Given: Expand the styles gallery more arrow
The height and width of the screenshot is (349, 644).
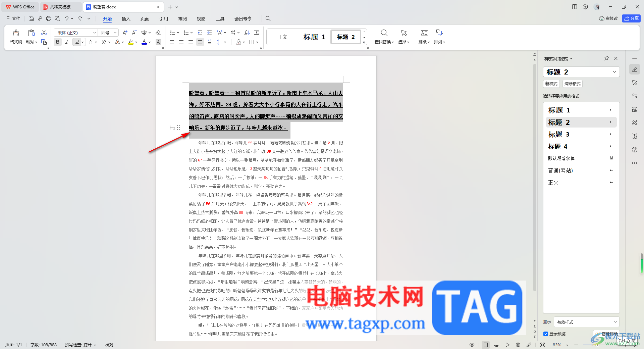Looking at the screenshot, I should point(364,43).
